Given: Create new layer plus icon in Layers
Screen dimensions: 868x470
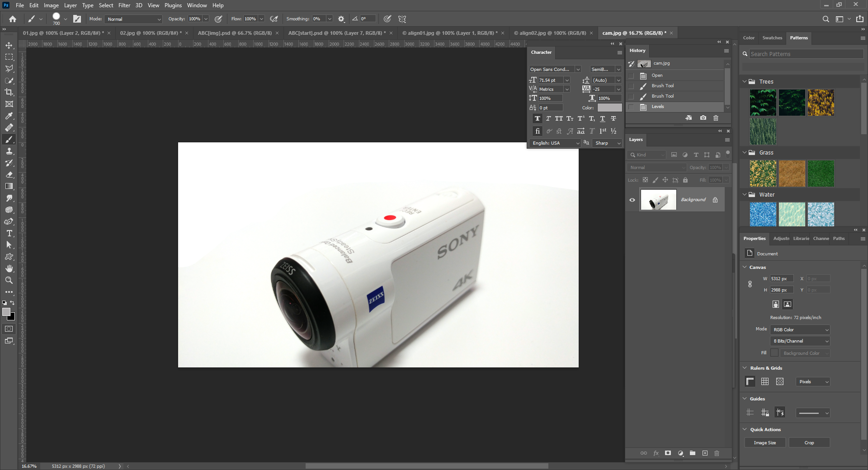Looking at the screenshot, I should pyautogui.click(x=705, y=453).
